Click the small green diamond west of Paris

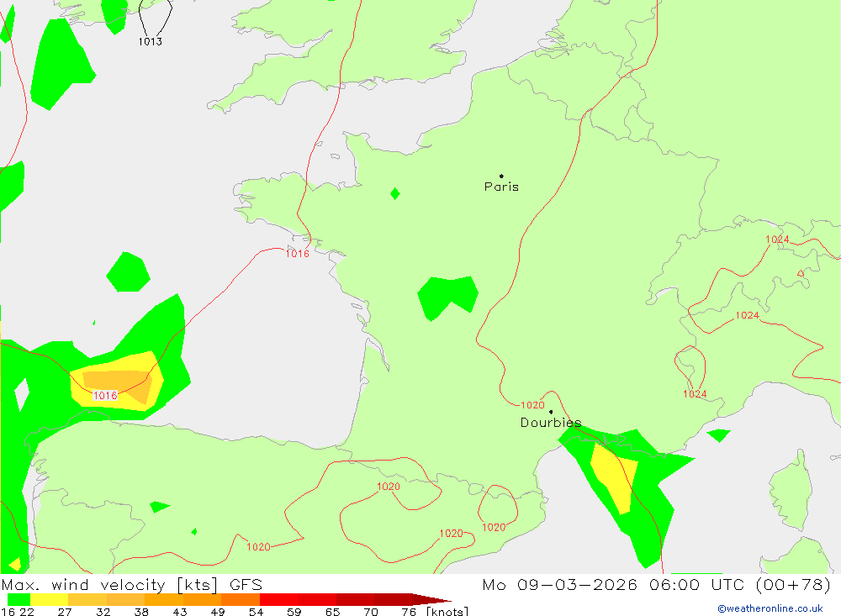tap(395, 193)
